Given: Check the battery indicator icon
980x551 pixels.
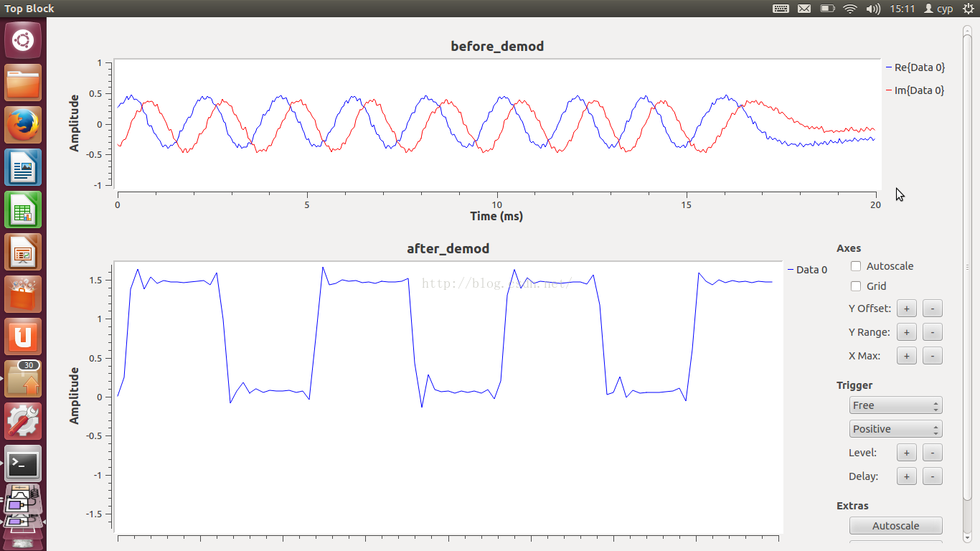Looking at the screenshot, I should [827, 9].
